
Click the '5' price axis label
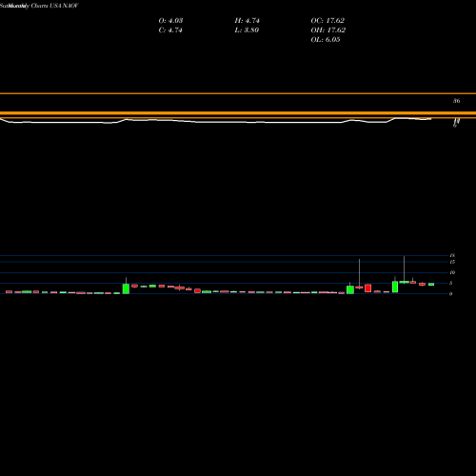point(451,283)
